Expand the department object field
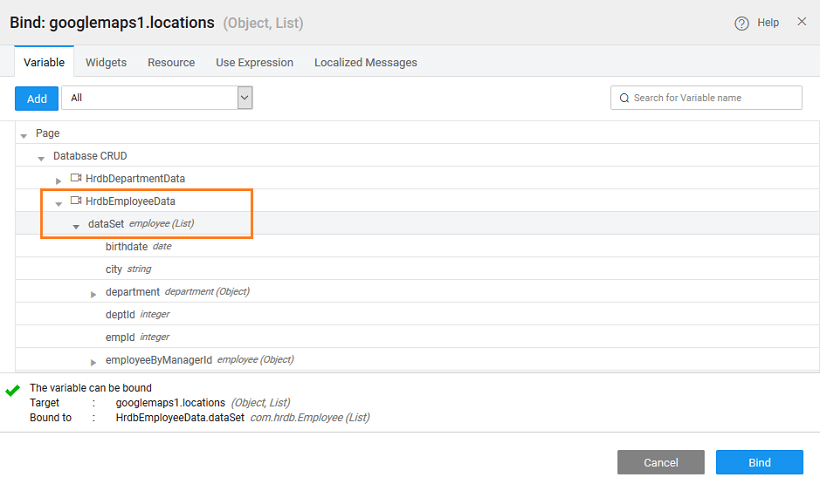Screen dimensions: 820x491 94,294
